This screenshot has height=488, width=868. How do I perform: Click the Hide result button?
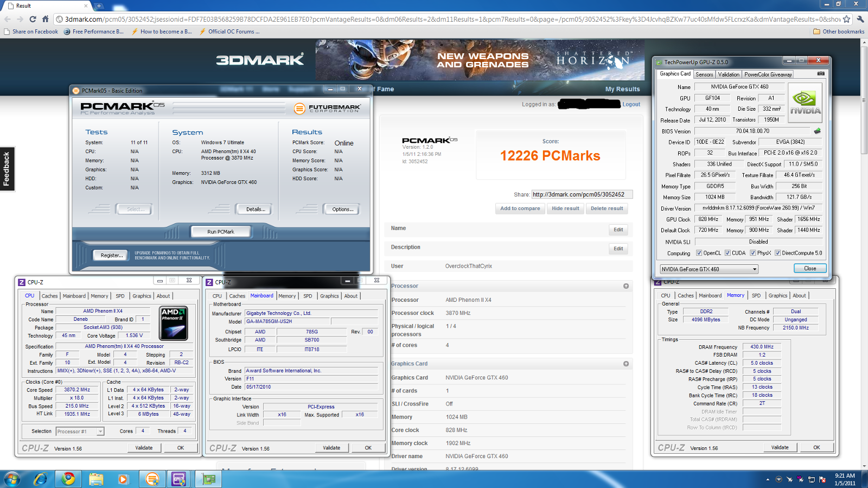[x=565, y=208]
